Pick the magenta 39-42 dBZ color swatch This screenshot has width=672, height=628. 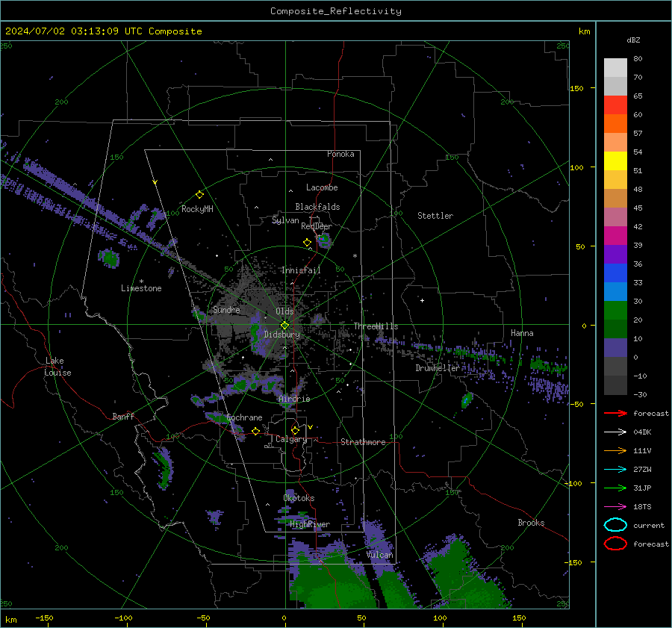615,236
